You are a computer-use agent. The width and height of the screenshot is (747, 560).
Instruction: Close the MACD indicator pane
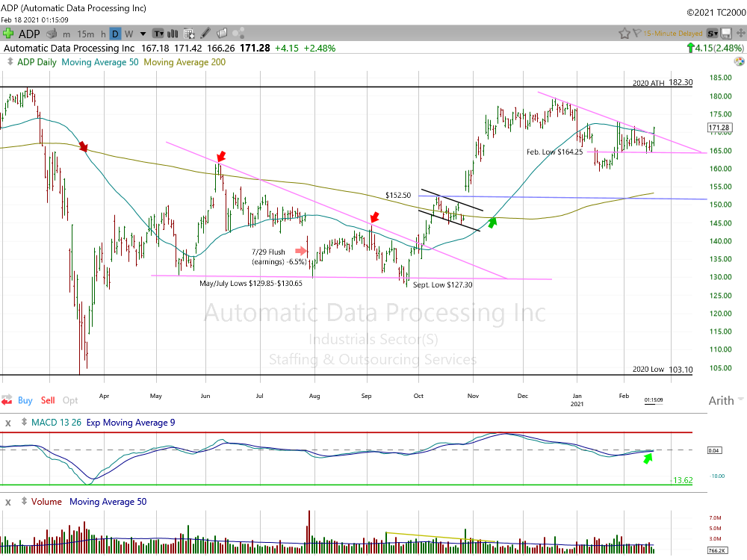point(8,423)
